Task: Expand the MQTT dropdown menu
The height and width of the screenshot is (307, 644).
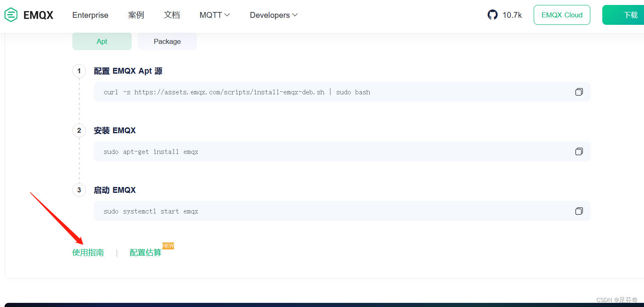Action: click(215, 15)
